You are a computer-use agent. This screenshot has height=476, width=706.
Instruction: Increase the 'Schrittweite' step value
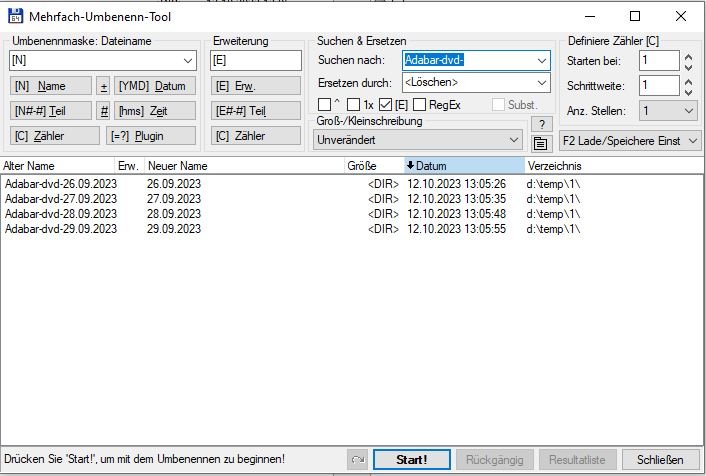tap(688, 82)
